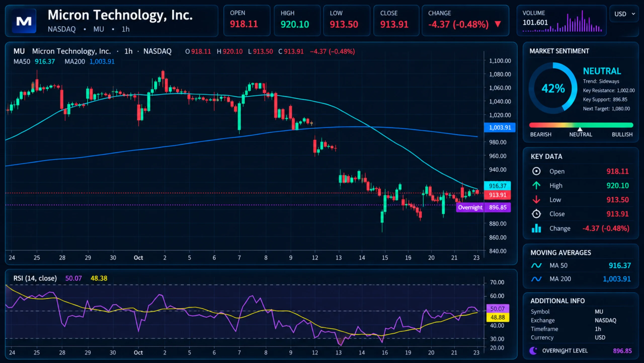Click the red Low arrow icon
This screenshot has width=644, height=363.
pos(536,200)
